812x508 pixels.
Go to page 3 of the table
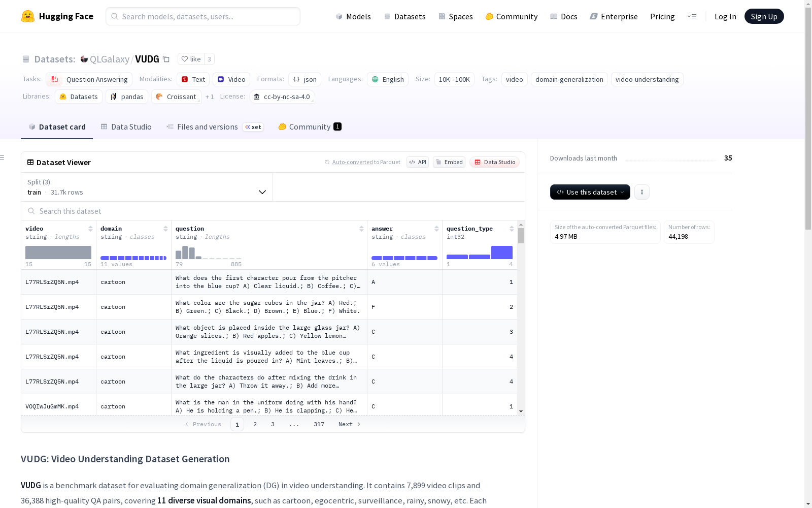273,424
